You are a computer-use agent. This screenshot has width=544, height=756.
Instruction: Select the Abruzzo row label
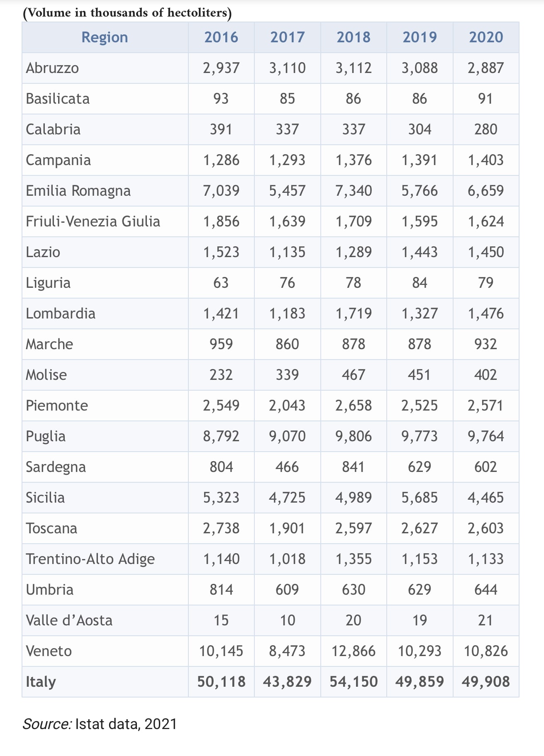[52, 68]
